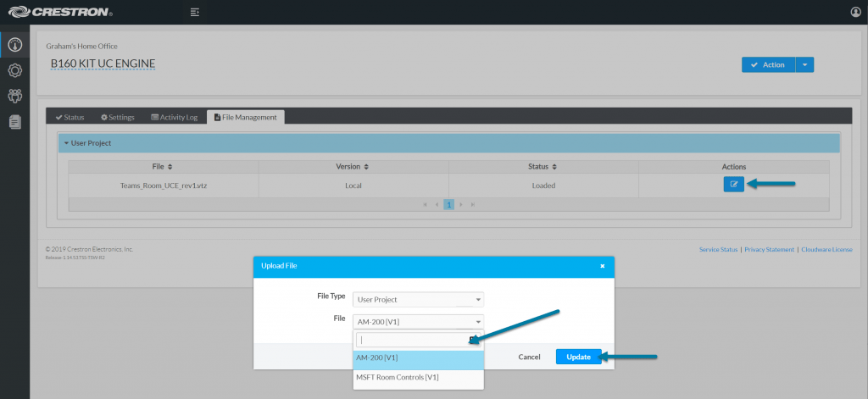This screenshot has width=868, height=399.
Task: Switch to the Status tab
Action: point(70,117)
